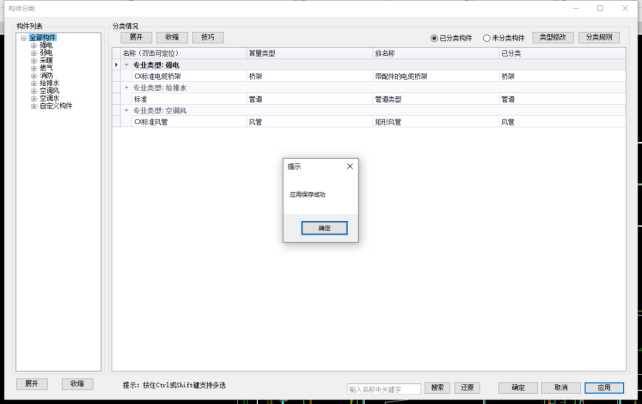
Task: Select 自定义构件 in the component tree
Action: [x=55, y=105]
